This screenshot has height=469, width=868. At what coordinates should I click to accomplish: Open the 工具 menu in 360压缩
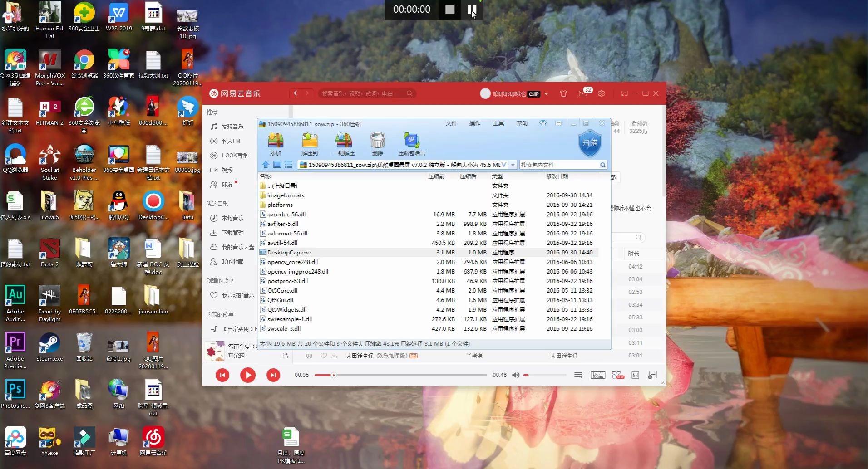(x=498, y=123)
